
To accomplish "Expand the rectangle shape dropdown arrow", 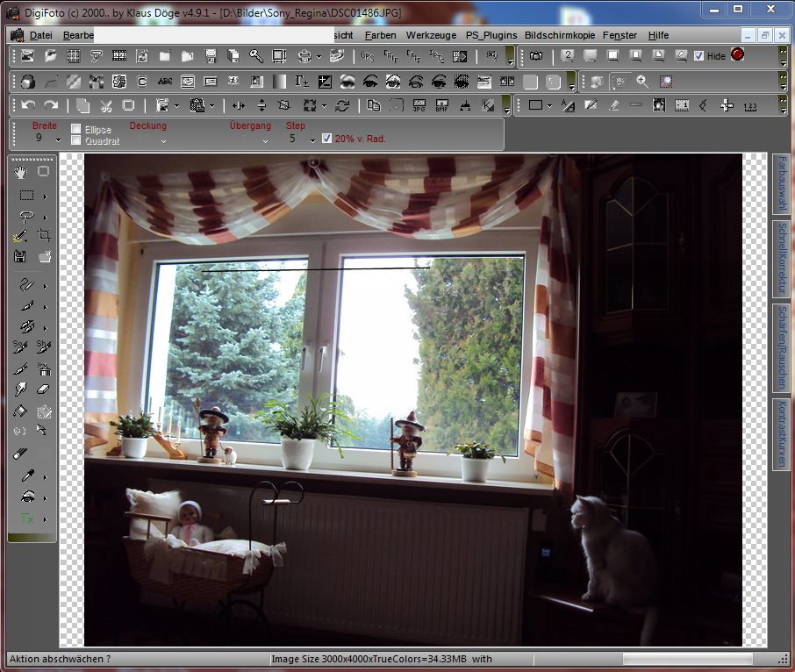I will click(549, 106).
